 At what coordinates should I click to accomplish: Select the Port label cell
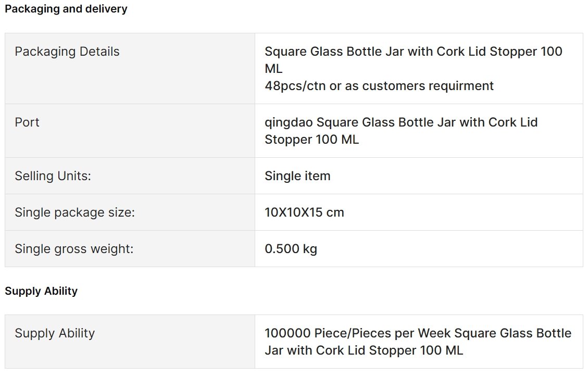(x=130, y=131)
